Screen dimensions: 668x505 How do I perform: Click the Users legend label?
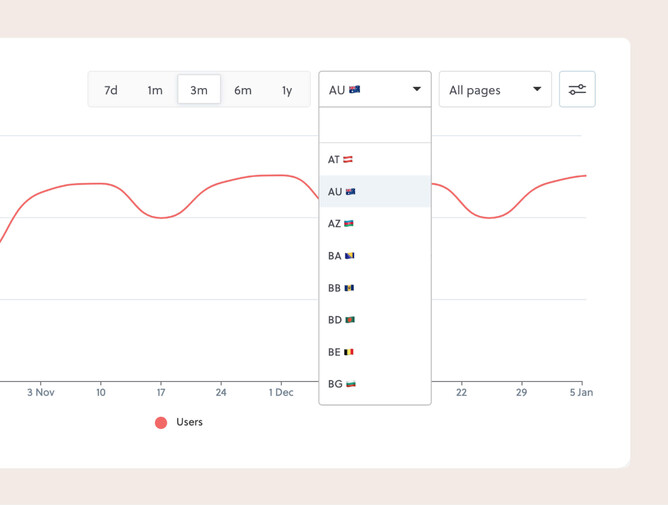[x=189, y=422]
